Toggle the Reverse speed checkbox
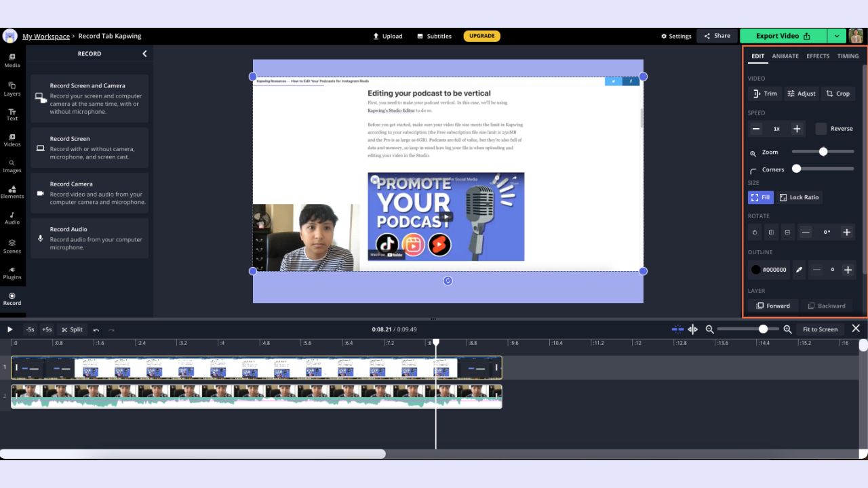 click(x=821, y=129)
